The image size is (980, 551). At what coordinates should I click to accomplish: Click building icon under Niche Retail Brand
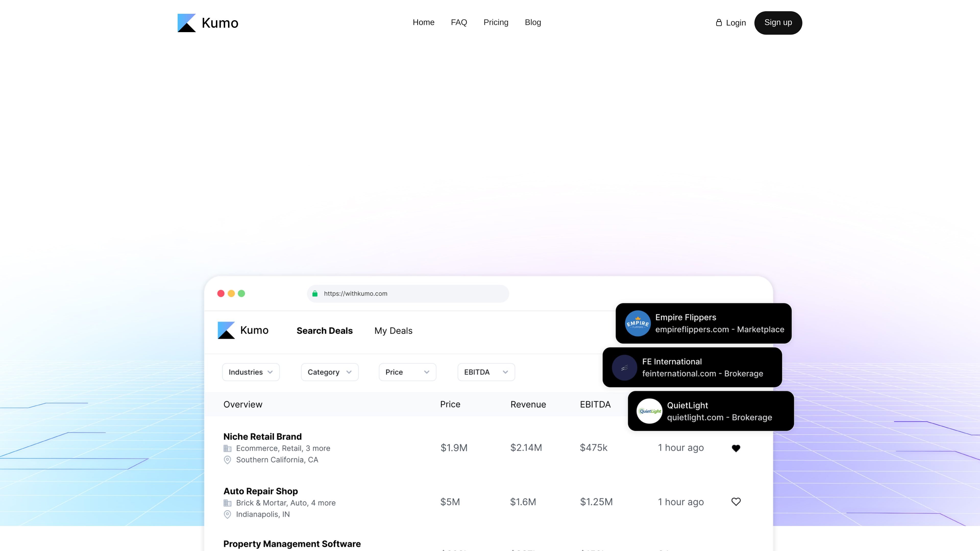pyautogui.click(x=227, y=448)
